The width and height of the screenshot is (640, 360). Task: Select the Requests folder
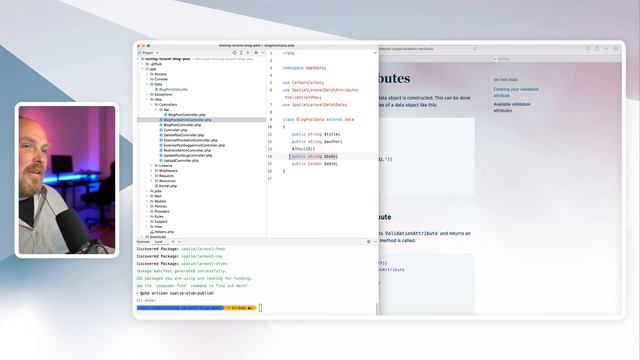click(164, 176)
